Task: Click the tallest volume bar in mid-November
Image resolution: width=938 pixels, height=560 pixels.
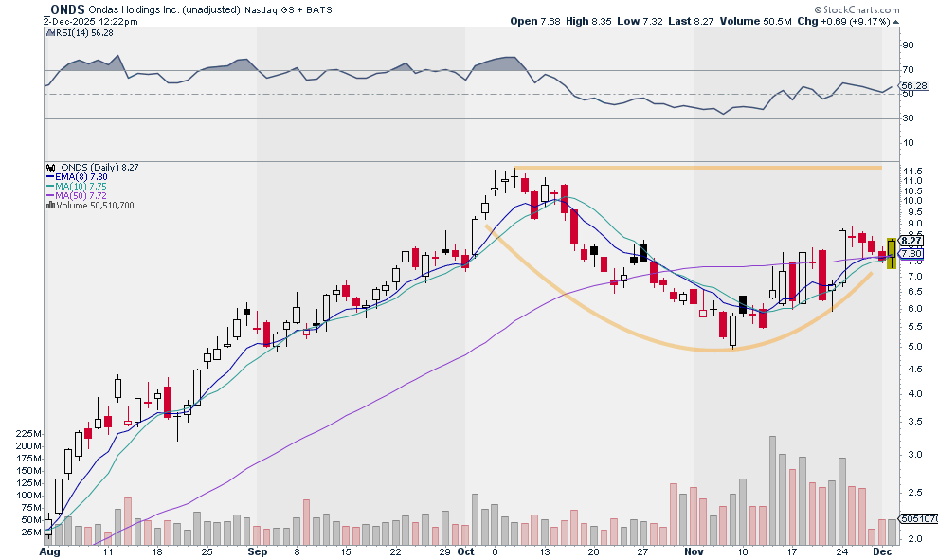Action: coord(772,491)
